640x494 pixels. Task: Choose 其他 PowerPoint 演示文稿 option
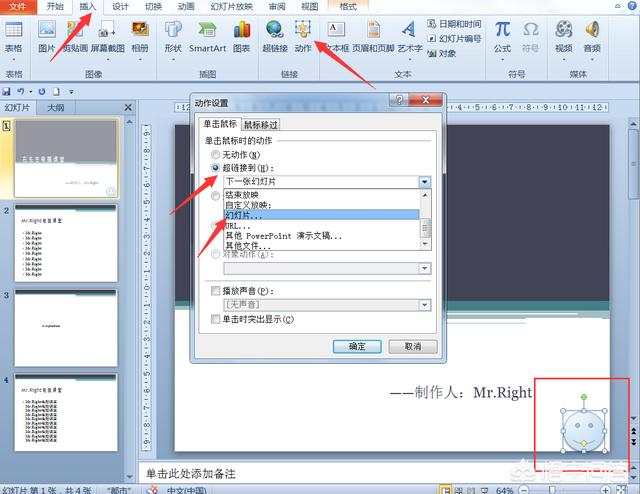322,236
